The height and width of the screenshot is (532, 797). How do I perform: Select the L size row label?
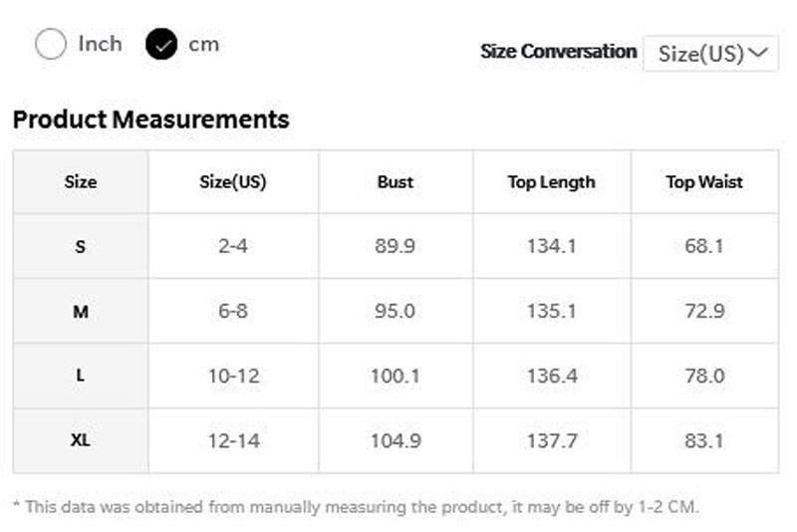[x=81, y=377]
